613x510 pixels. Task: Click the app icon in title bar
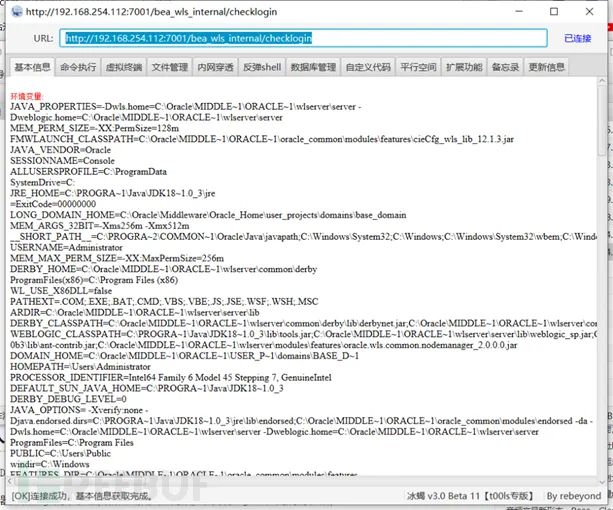pos(17,12)
